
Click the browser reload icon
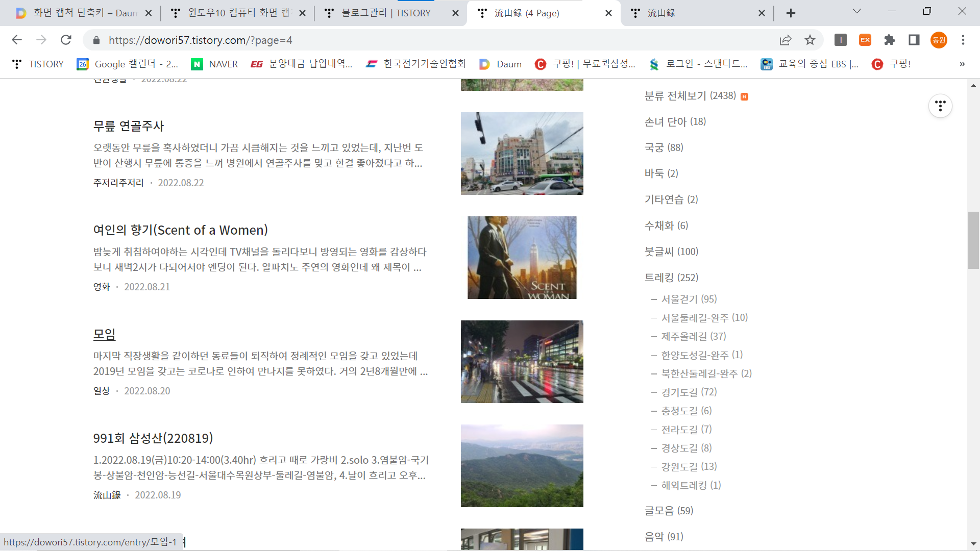point(66,40)
